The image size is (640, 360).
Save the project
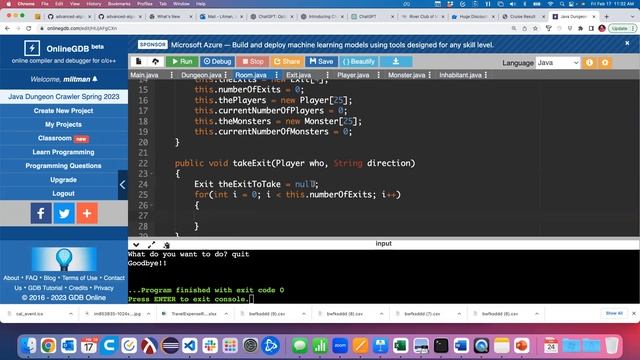[321, 62]
